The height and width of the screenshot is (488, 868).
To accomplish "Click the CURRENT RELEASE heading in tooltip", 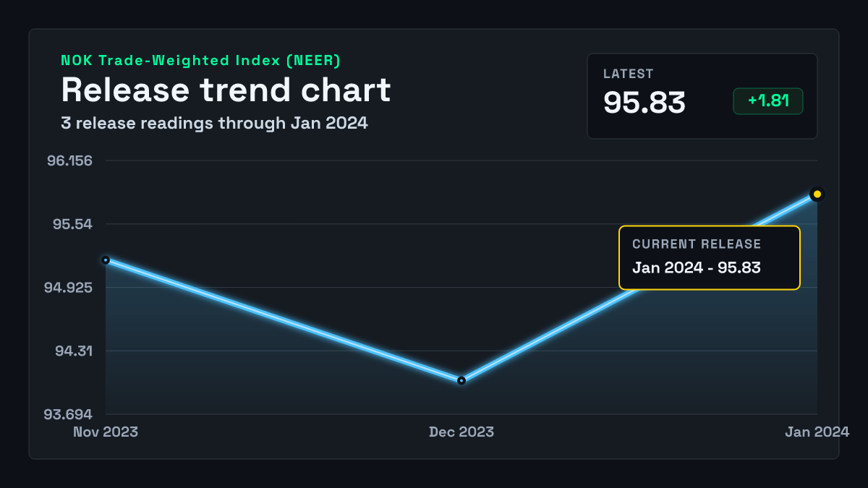I will (697, 244).
